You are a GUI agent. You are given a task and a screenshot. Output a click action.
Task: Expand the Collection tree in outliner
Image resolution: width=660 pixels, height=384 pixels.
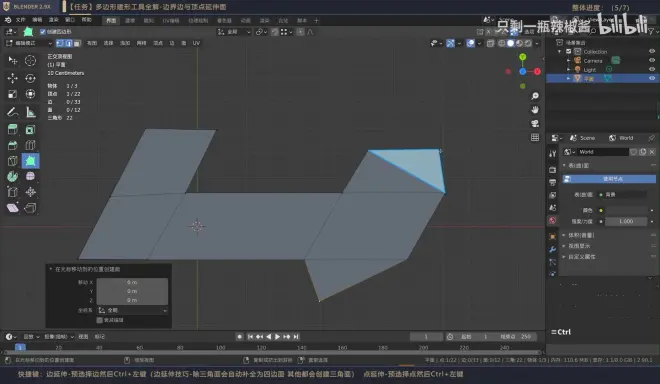(560, 51)
